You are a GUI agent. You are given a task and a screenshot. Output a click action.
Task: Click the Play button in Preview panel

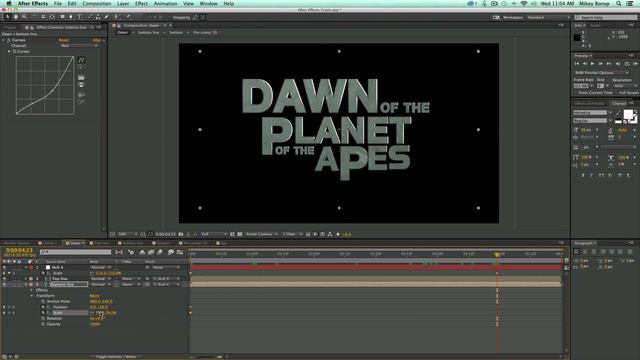pyautogui.click(x=592, y=64)
